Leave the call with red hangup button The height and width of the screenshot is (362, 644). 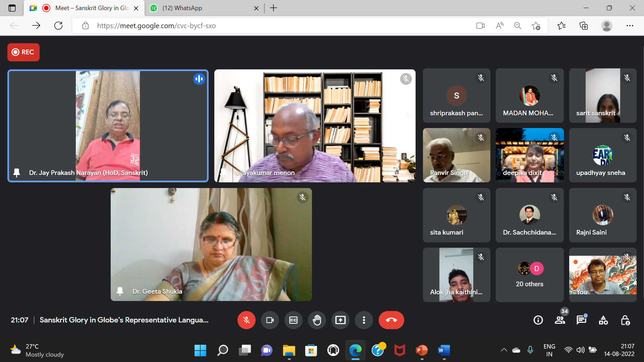point(391,320)
